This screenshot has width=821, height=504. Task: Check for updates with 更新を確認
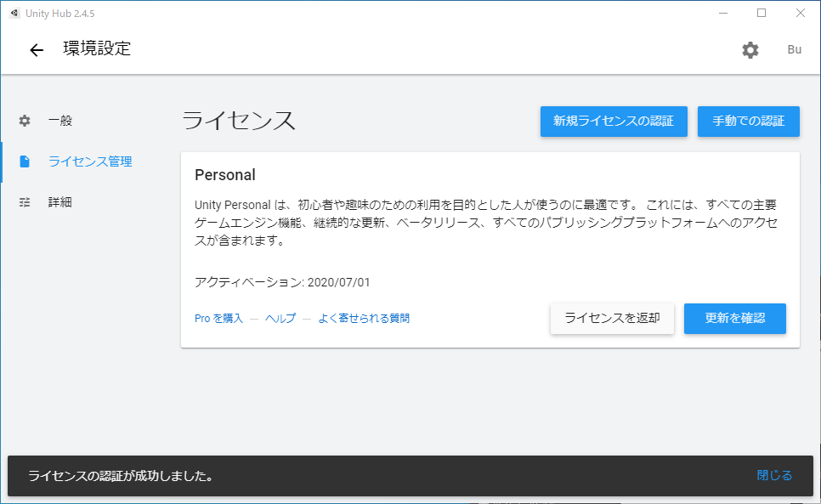tap(734, 319)
